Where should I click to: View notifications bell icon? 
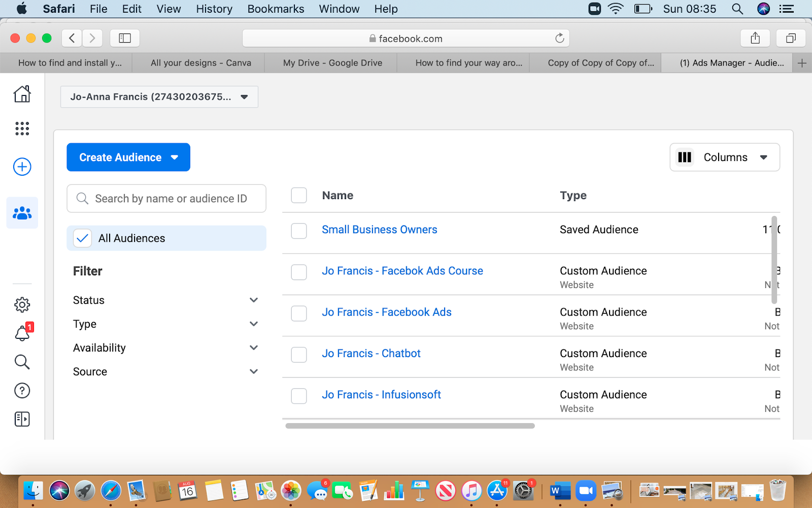pos(23,332)
